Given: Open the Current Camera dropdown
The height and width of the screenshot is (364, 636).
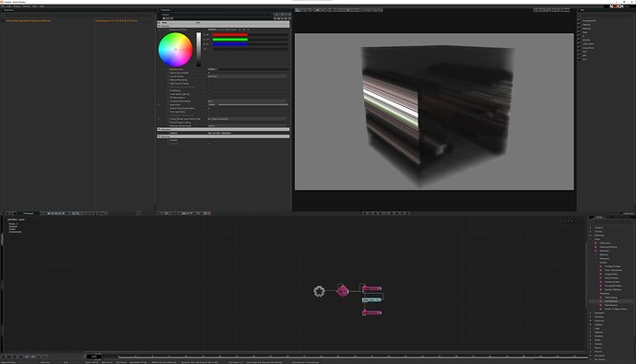Looking at the screenshot, I should [x=248, y=76].
